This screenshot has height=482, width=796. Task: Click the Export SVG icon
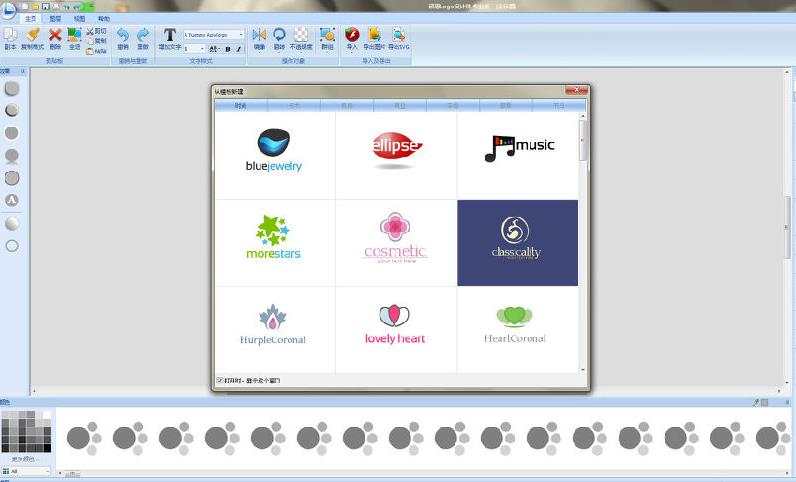[x=398, y=35]
